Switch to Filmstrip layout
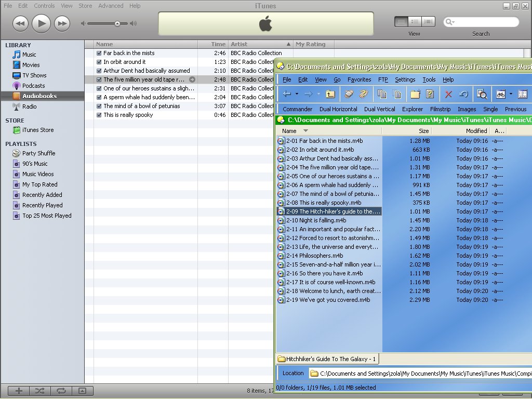Screen dimensions: 532x399 (x=440, y=109)
